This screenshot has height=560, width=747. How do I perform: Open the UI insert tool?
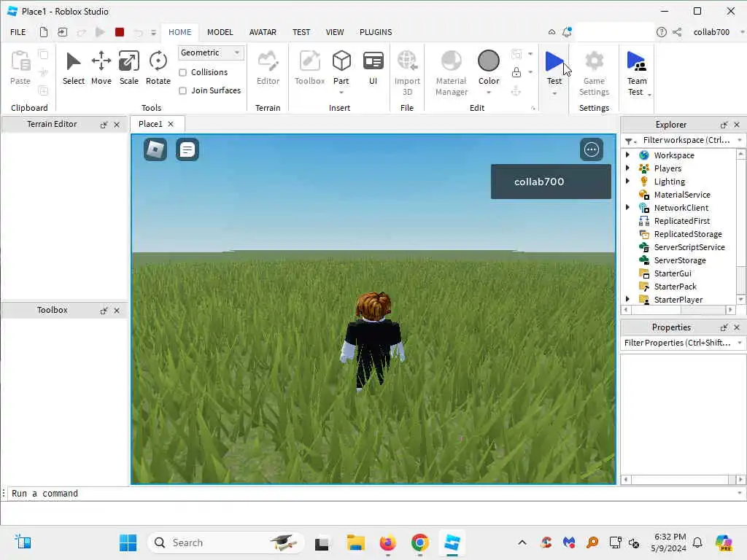point(373,68)
